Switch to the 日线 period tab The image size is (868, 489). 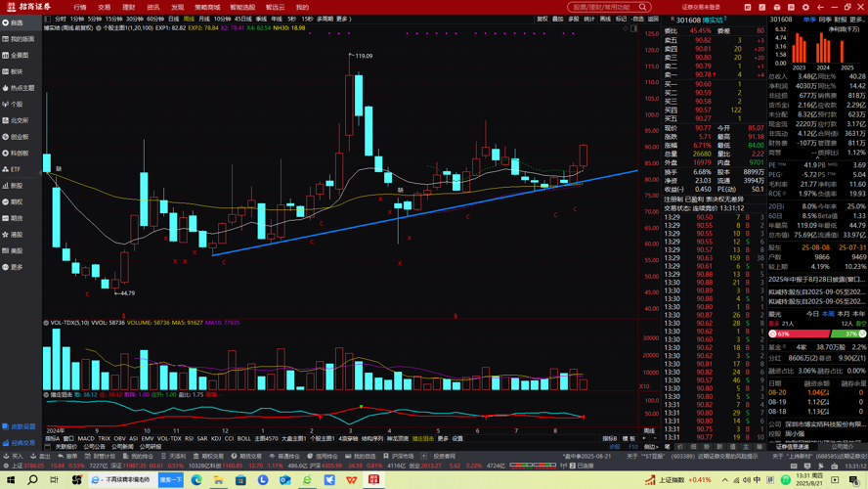coord(173,19)
